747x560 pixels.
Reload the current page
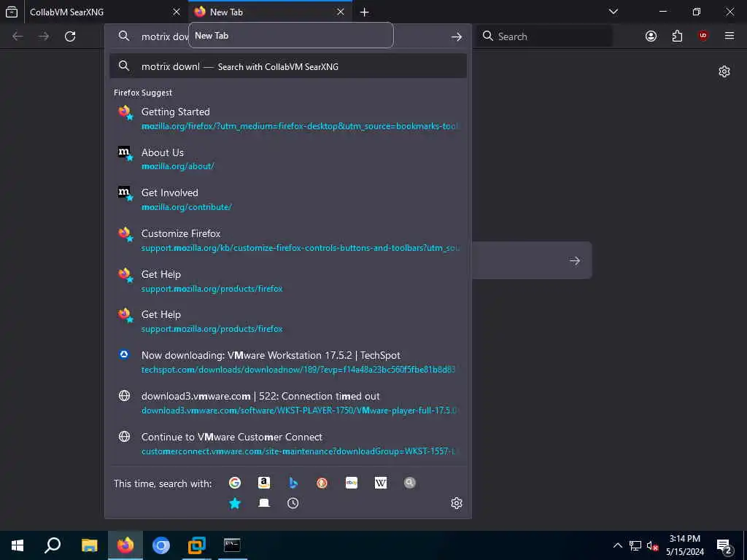coord(70,36)
